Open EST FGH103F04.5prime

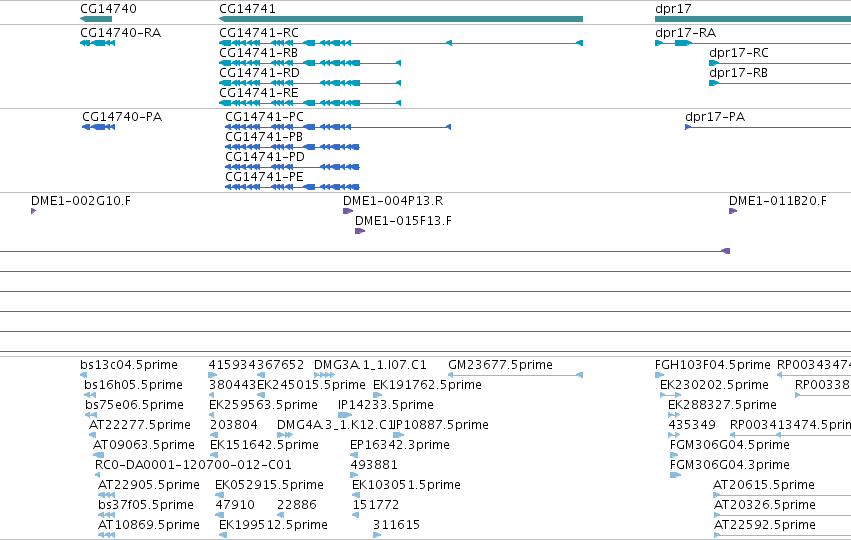click(x=713, y=365)
